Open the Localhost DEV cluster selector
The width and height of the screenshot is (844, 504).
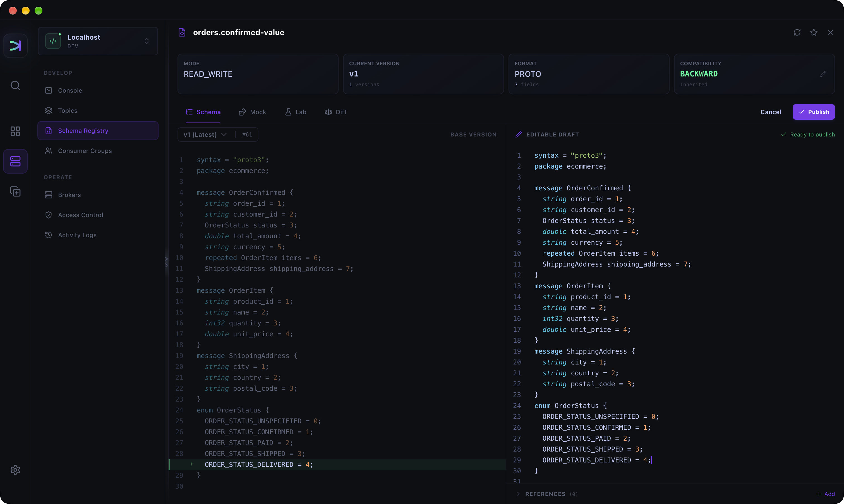[x=98, y=41]
